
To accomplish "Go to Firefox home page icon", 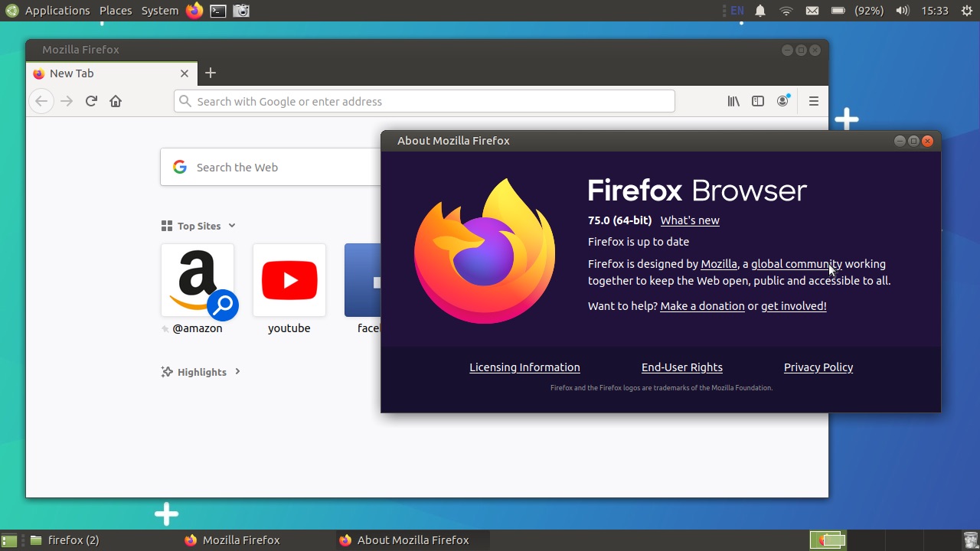I will pos(116,101).
